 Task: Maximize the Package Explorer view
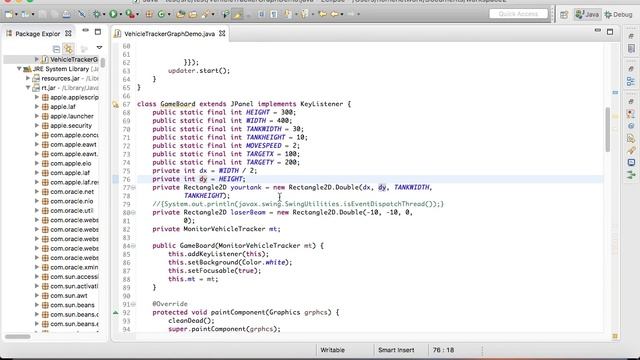click(98, 31)
